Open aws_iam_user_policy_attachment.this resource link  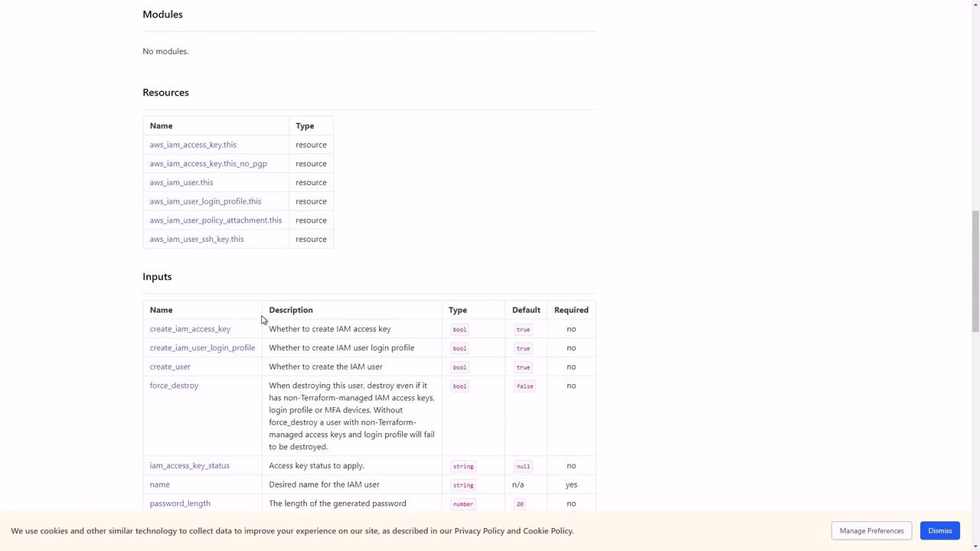click(216, 220)
